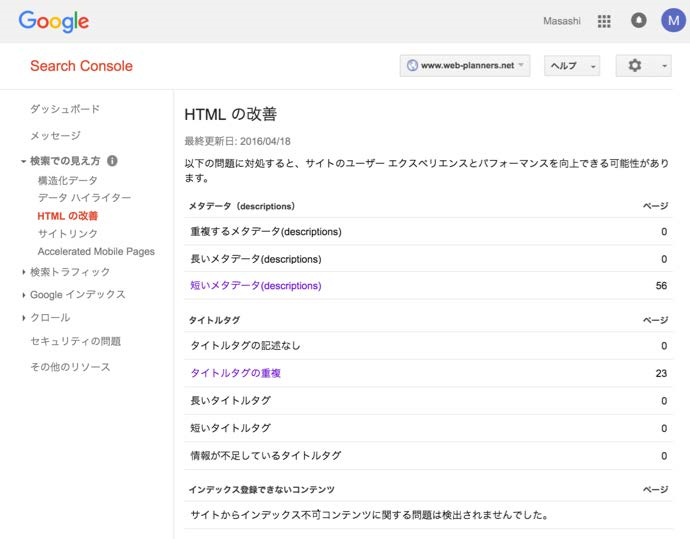The width and height of the screenshot is (690, 539).
Task: Open the account avatar M
Action: point(673,21)
